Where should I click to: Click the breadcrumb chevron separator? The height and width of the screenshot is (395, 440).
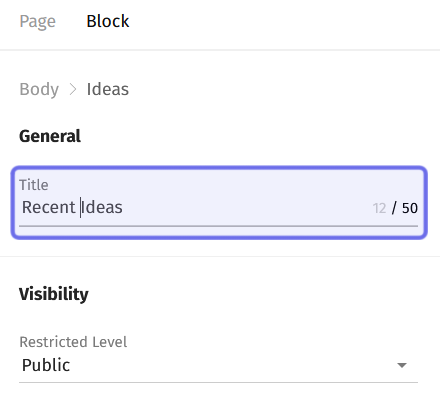pos(73,89)
